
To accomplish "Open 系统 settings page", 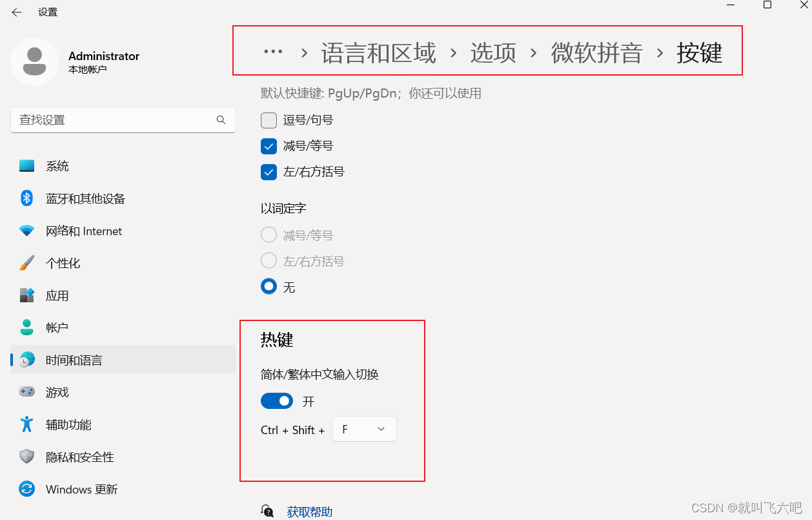I will tap(123, 166).
